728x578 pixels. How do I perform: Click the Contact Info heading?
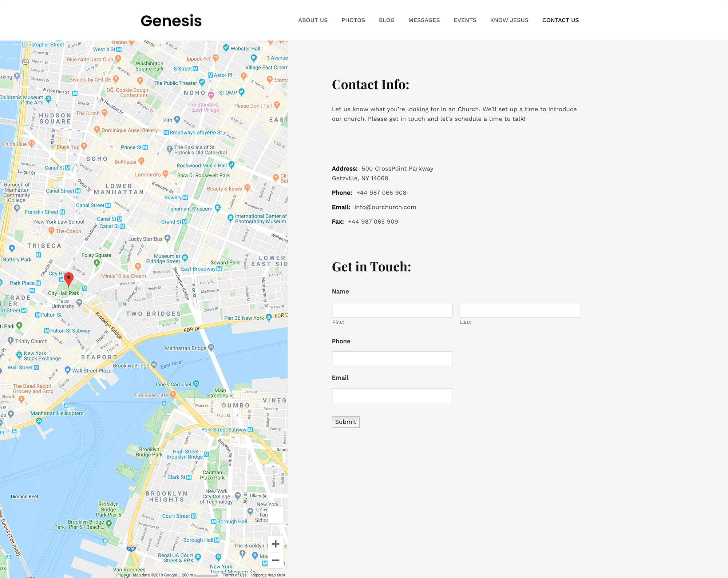pos(371,85)
